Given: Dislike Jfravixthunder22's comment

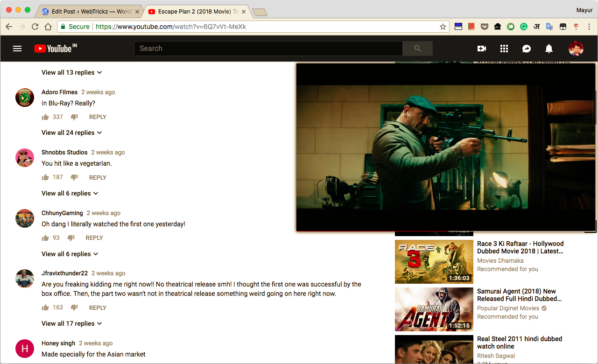Looking at the screenshot, I should (74, 308).
